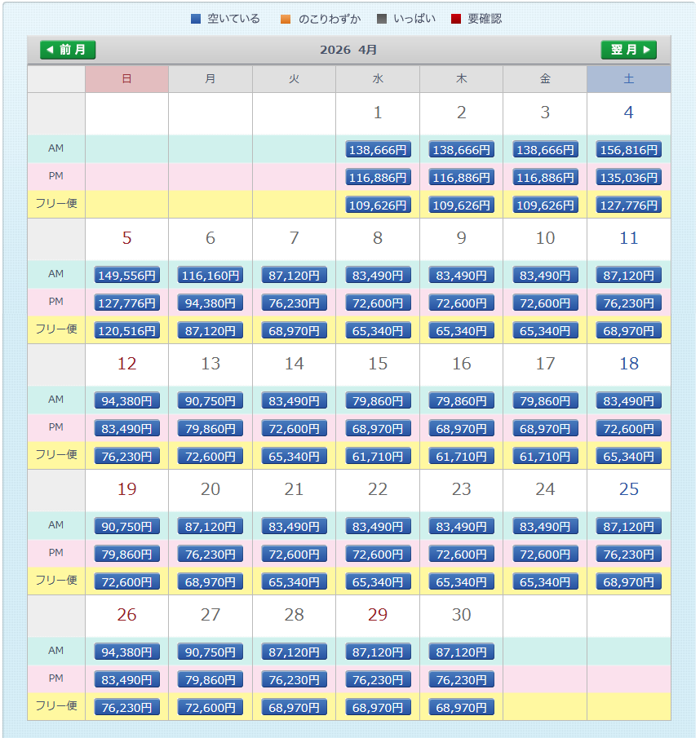Select April 1 AM price 138,666円

tap(378, 149)
